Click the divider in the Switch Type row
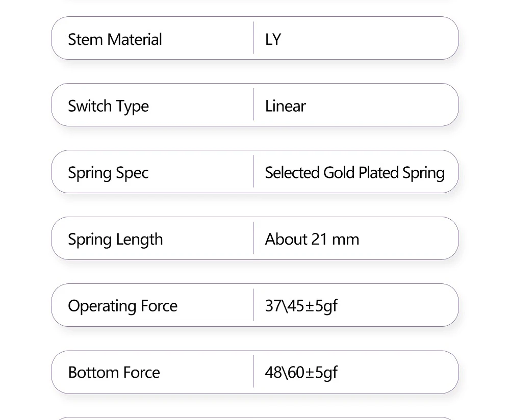This screenshot has width=510, height=420. 253,105
